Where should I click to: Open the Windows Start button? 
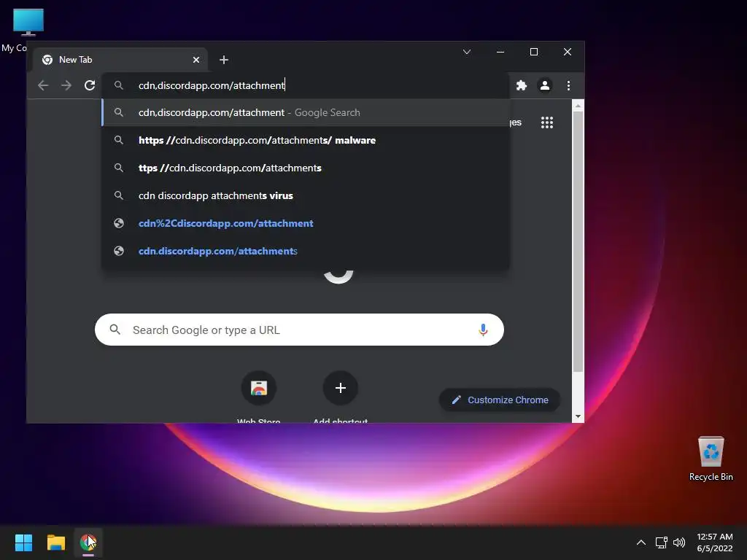pyautogui.click(x=23, y=542)
